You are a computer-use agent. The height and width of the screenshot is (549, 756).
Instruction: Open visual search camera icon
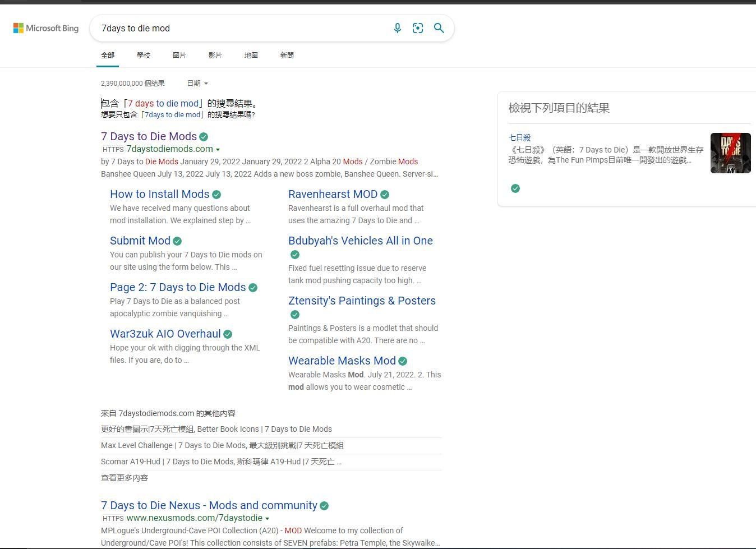pyautogui.click(x=418, y=28)
